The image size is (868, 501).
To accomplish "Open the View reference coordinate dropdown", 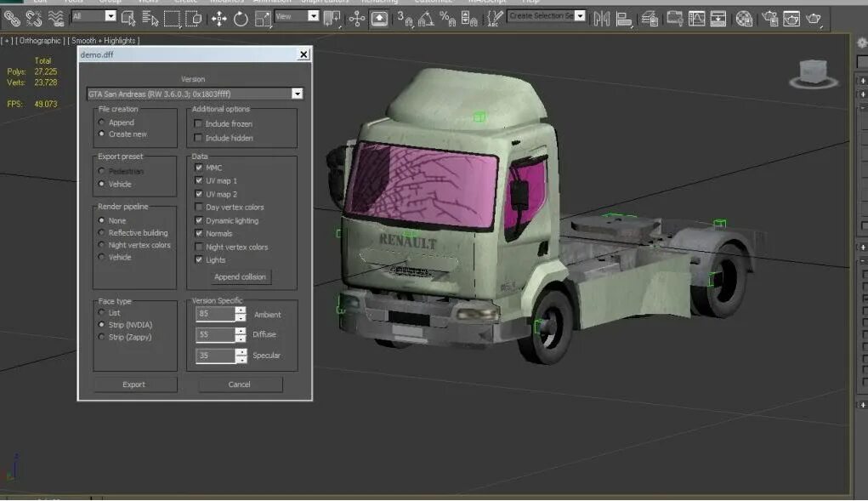I will (314, 16).
